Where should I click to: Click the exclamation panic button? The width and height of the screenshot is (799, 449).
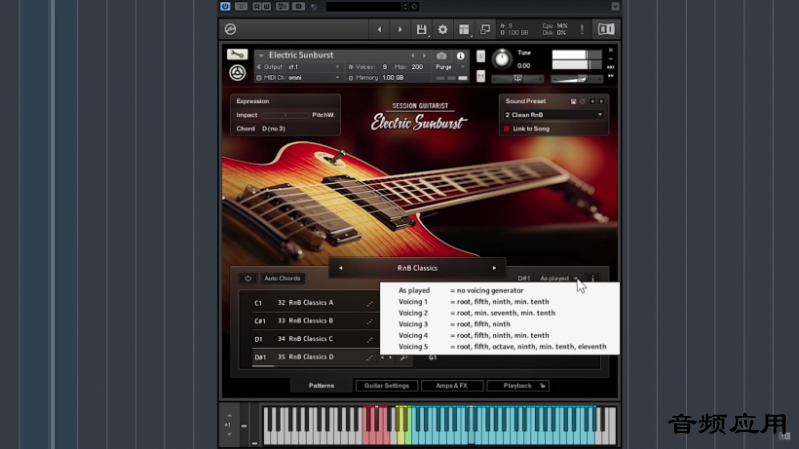[x=582, y=30]
